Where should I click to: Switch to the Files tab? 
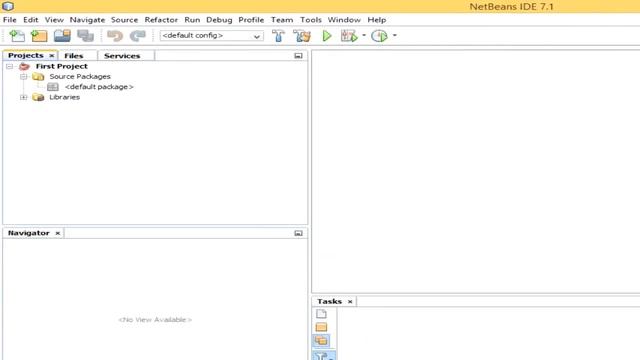click(x=74, y=56)
